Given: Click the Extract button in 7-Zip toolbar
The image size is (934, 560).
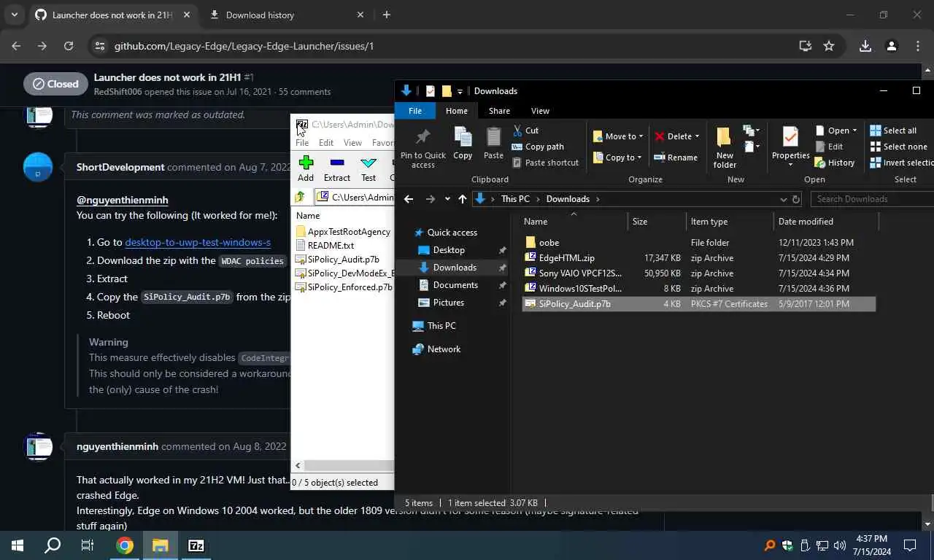Looking at the screenshot, I should (x=337, y=168).
